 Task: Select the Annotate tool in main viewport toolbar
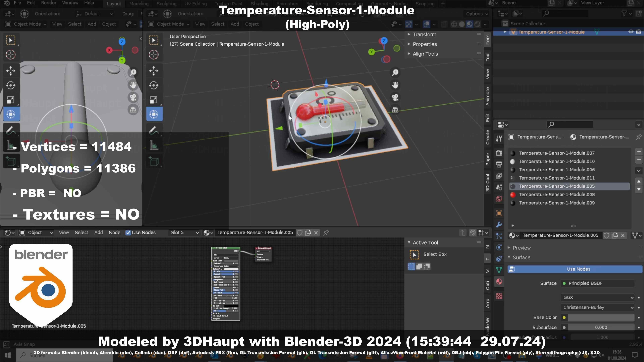point(154,130)
